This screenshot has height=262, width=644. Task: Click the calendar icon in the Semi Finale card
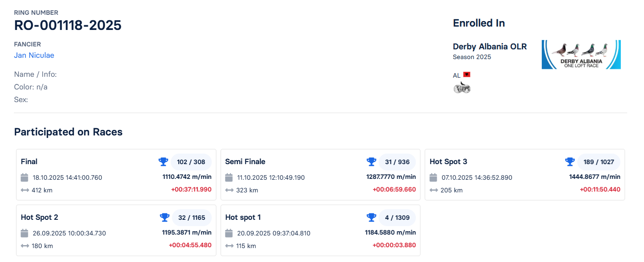[x=229, y=178]
